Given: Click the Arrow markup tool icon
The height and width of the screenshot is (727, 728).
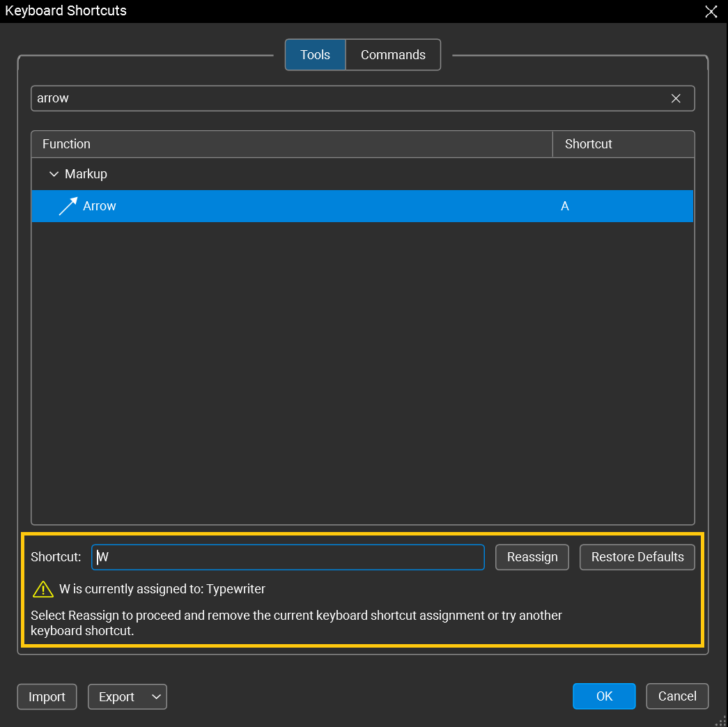Looking at the screenshot, I should coord(68,205).
